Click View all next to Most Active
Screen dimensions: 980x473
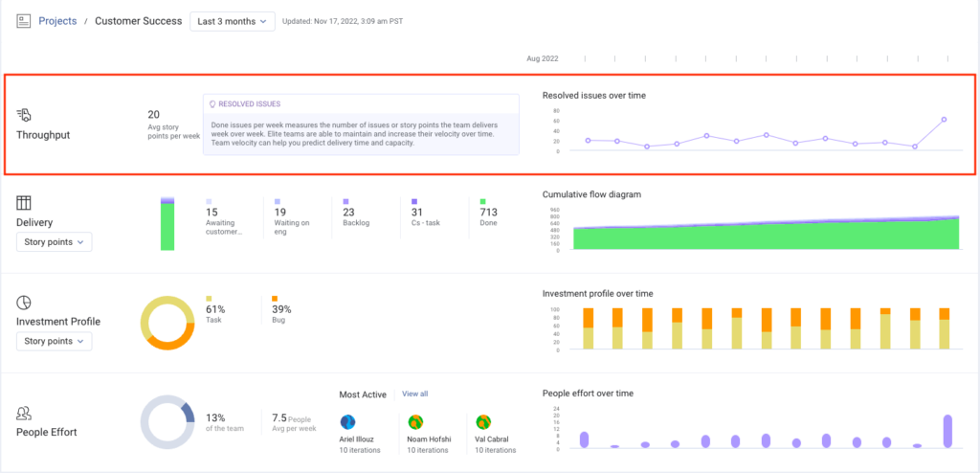coord(415,394)
